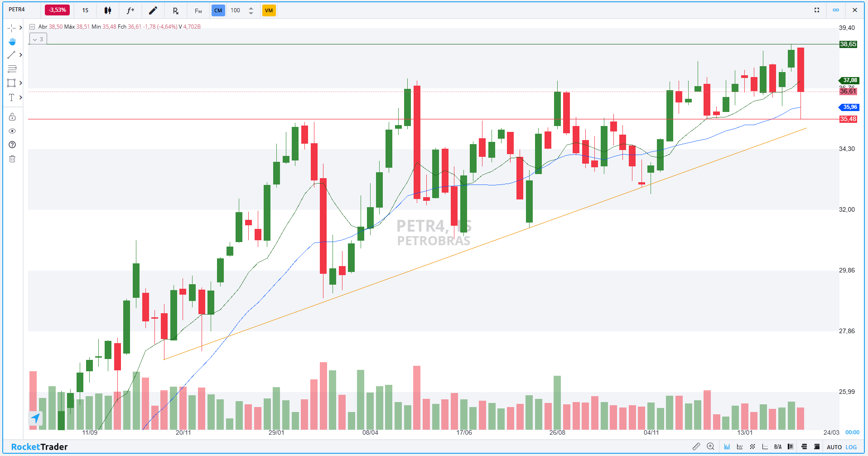Image resolution: width=868 pixels, height=456 pixels.
Task: Toggle the volume bars display icon
Action: click(727, 446)
